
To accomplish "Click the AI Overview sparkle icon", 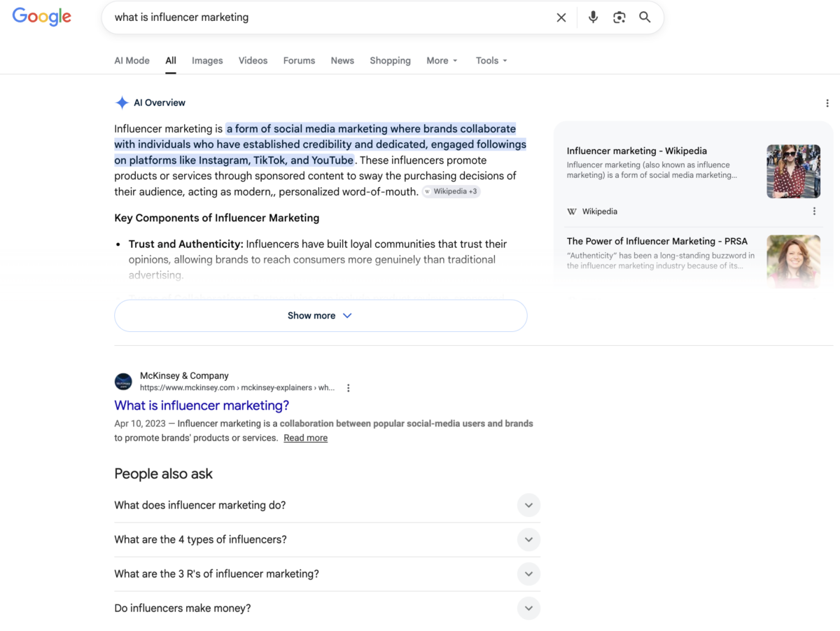I will (x=122, y=103).
